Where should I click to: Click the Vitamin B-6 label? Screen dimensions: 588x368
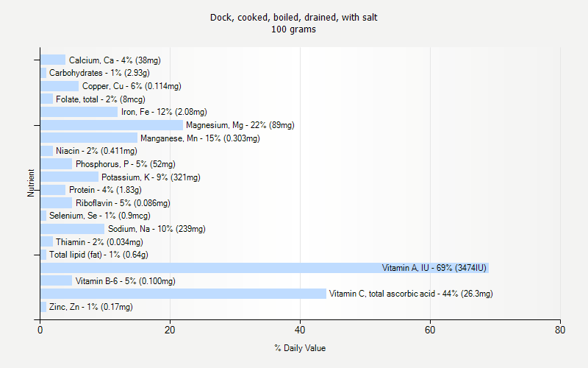click(x=125, y=281)
